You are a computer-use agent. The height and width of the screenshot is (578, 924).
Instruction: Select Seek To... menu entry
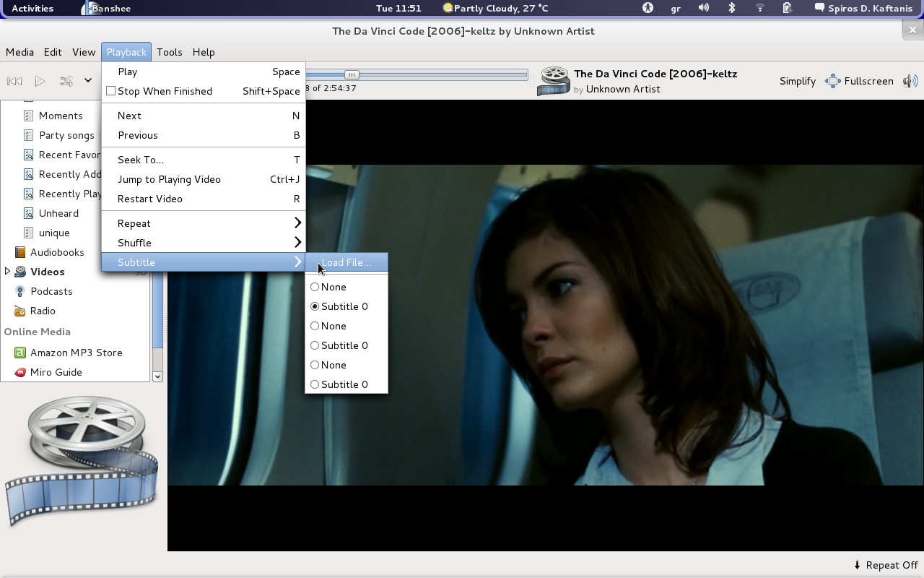click(204, 160)
